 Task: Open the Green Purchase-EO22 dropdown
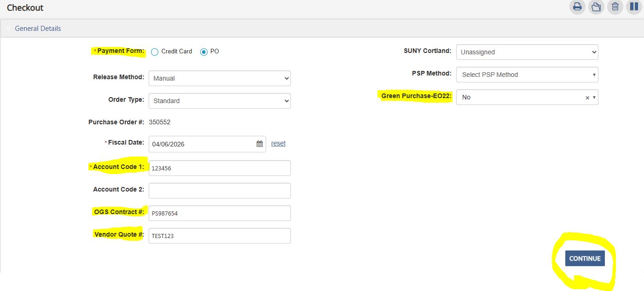[x=594, y=97]
